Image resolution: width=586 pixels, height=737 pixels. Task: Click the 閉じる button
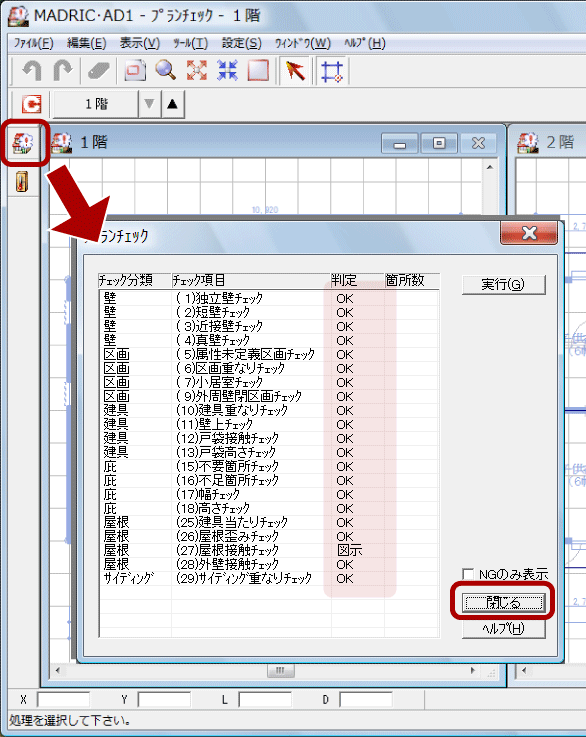[503, 603]
